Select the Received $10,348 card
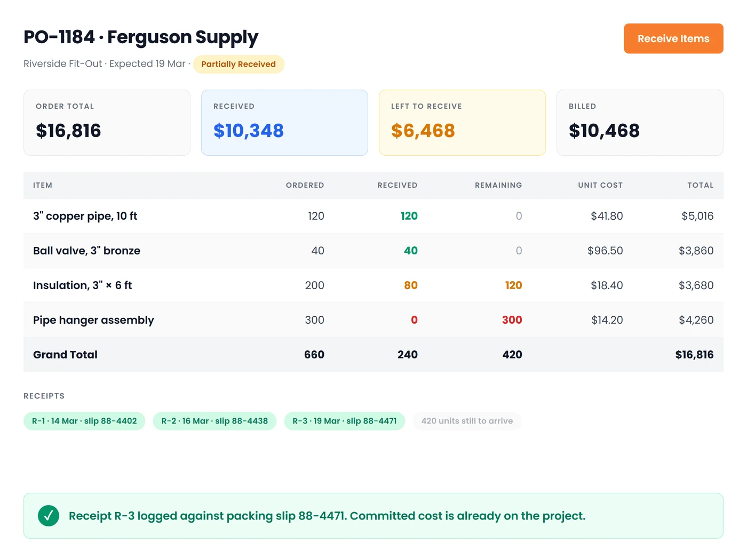The width and height of the screenshot is (747, 560). coord(284,123)
